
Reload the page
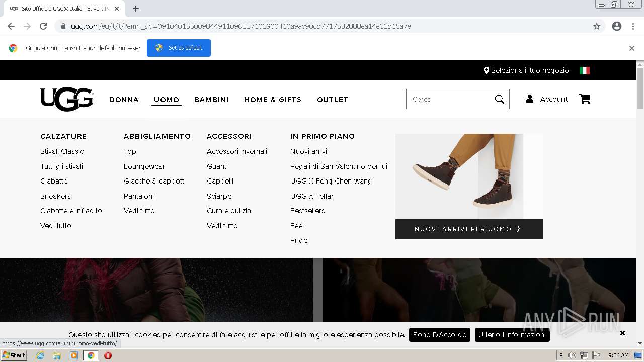[x=43, y=26]
